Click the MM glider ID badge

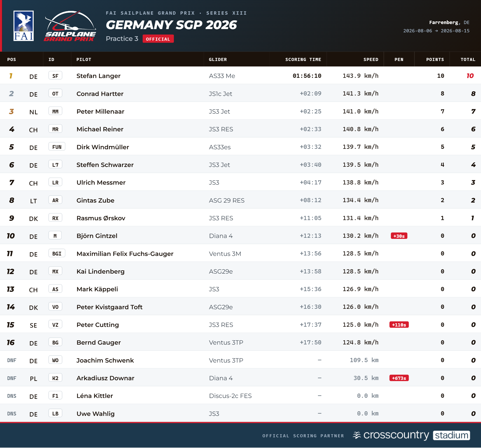click(x=55, y=111)
